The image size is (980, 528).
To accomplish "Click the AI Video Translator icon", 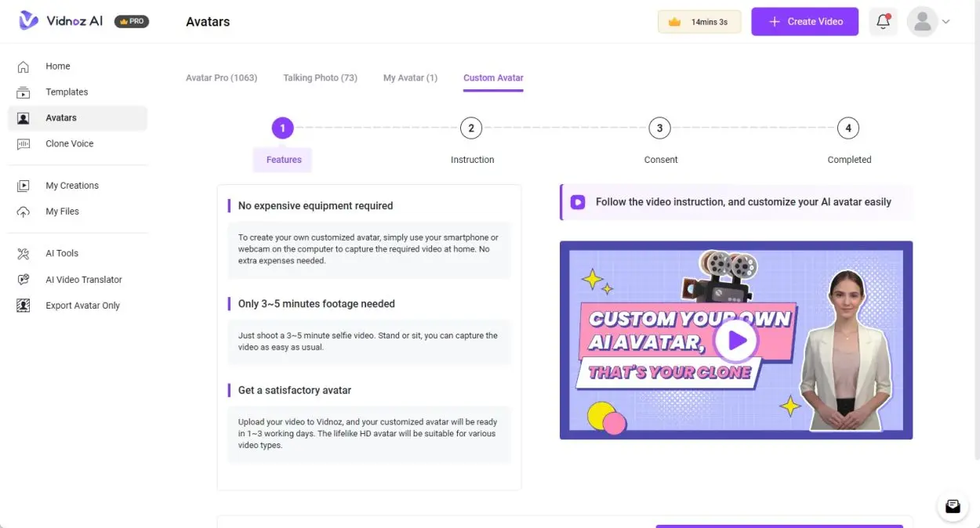I will point(22,279).
